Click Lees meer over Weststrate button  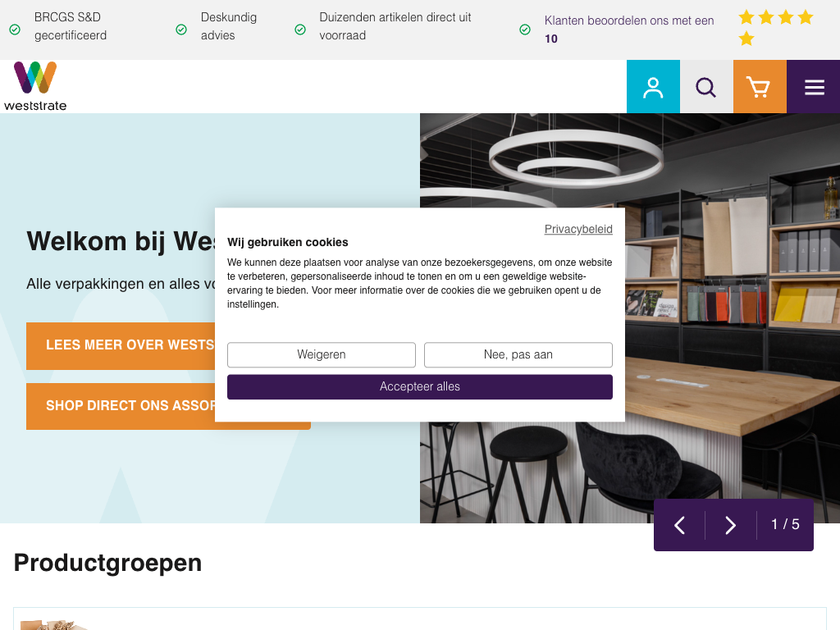(121, 345)
